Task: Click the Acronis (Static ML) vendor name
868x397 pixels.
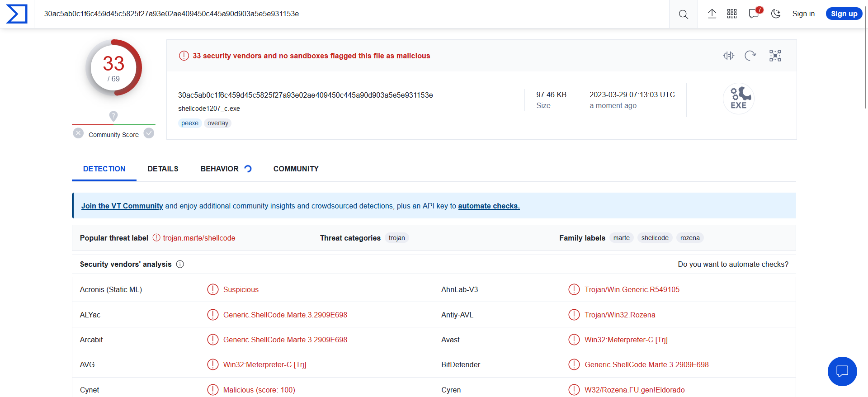Action: pos(111,289)
